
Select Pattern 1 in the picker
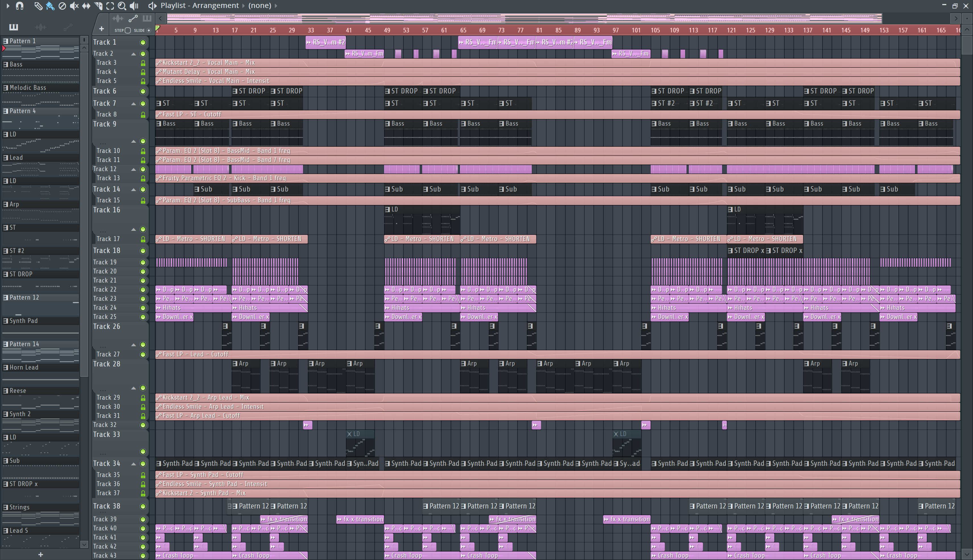(x=40, y=41)
